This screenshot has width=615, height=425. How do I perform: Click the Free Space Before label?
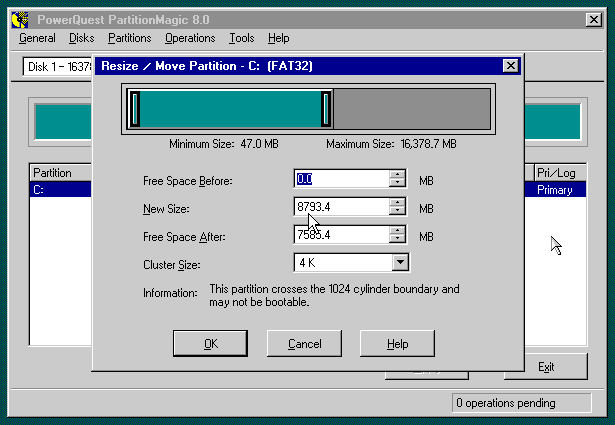pos(187,181)
